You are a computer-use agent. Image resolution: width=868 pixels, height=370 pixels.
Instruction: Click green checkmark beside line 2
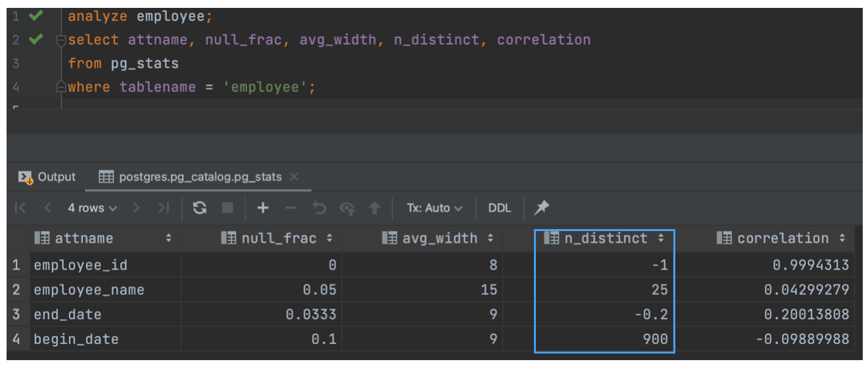pos(36,40)
